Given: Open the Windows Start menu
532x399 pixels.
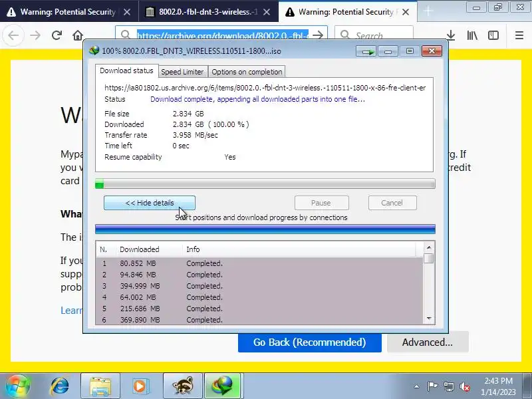Looking at the screenshot, I should pos(18,386).
